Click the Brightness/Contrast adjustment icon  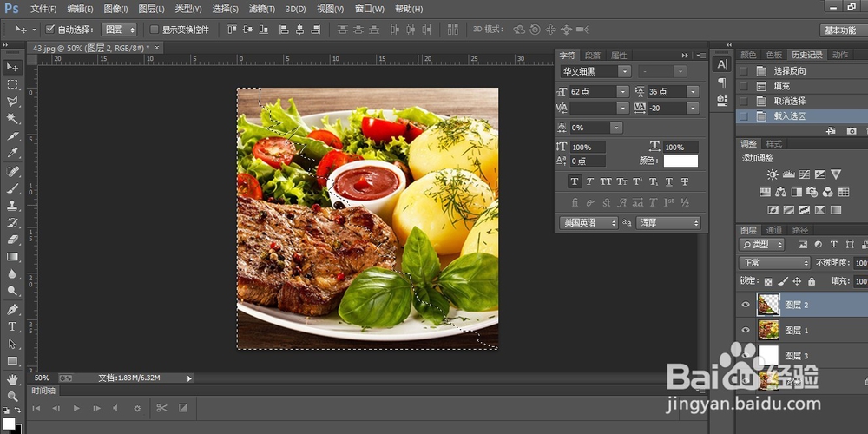coord(773,174)
